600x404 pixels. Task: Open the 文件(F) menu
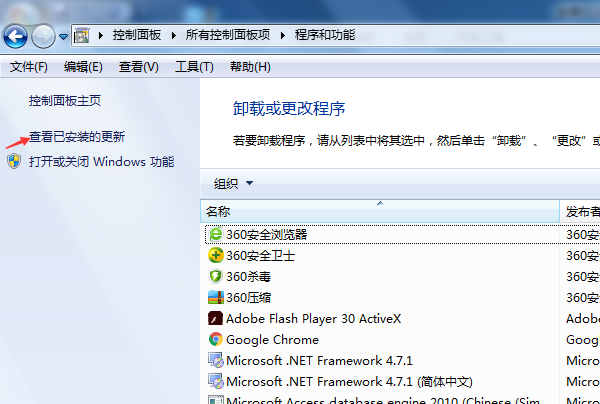click(29, 67)
